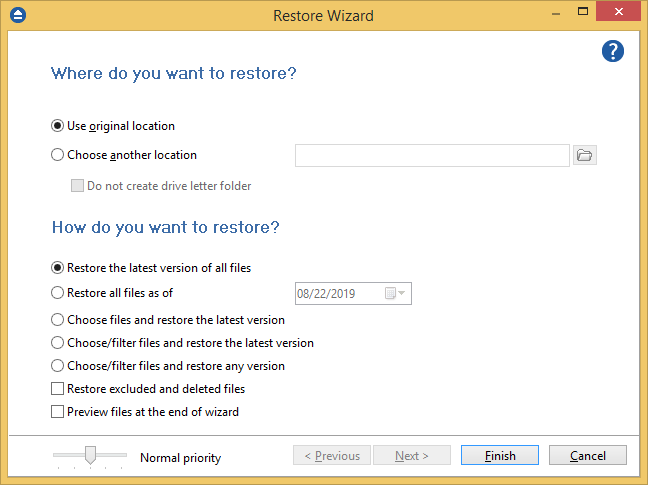Maximize the Restore Wizard window
The height and width of the screenshot is (485, 648).
(x=583, y=12)
